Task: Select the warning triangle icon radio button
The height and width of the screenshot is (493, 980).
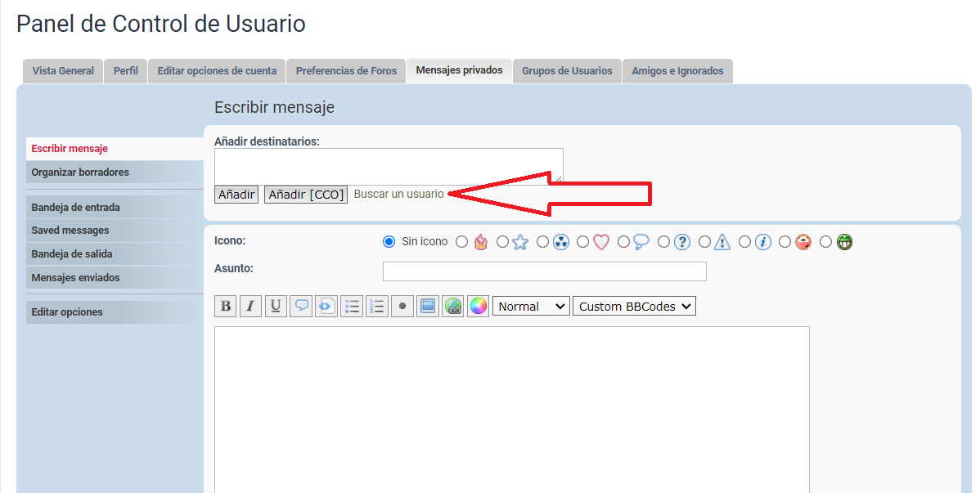Action: 704,242
